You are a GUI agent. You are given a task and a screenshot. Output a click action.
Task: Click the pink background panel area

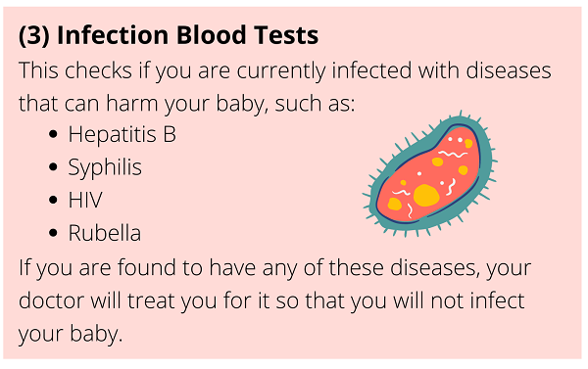[292, 183]
